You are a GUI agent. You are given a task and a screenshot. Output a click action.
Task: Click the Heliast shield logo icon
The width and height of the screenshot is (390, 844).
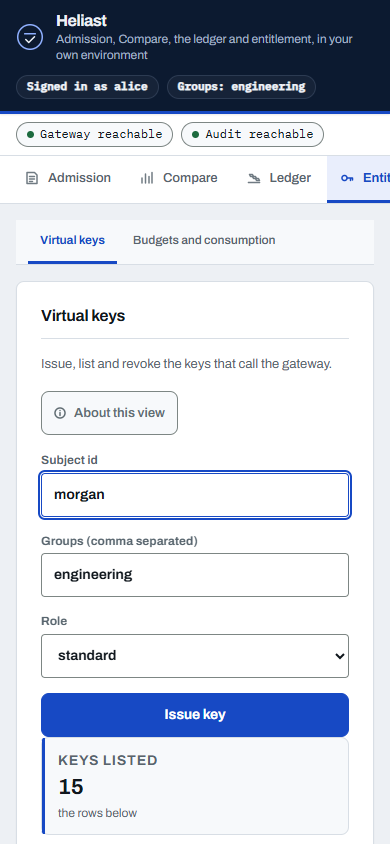click(30, 37)
